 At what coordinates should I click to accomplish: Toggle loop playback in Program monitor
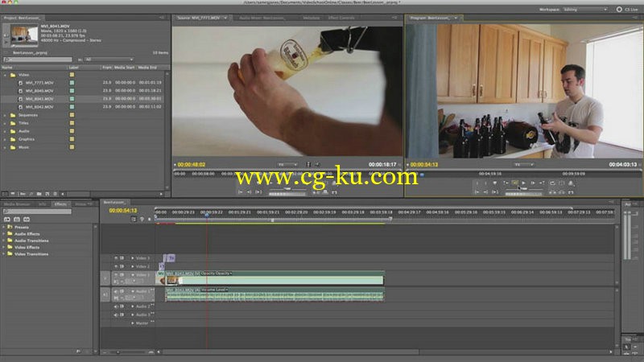point(552,183)
